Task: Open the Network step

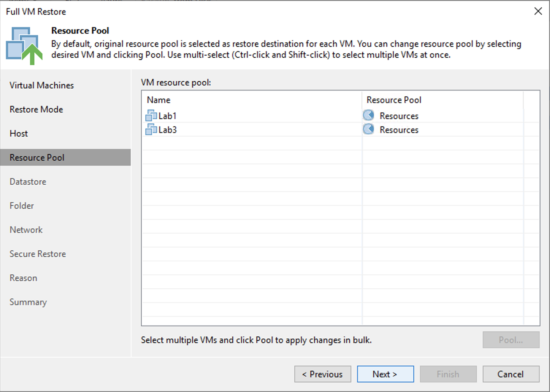Action: 26,230
